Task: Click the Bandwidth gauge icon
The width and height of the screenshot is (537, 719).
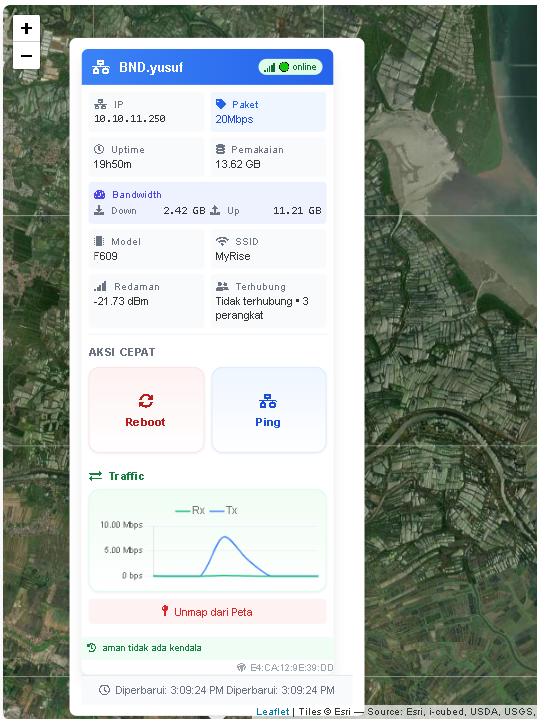Action: (x=100, y=194)
